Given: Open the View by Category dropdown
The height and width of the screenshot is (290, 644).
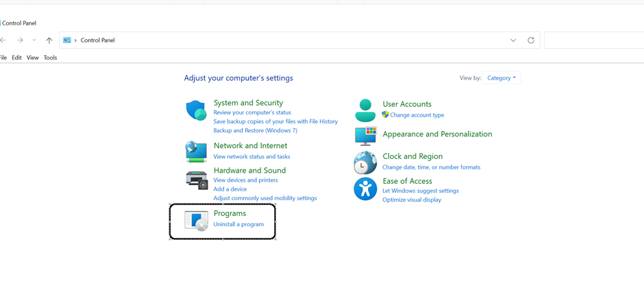Looking at the screenshot, I should [501, 78].
